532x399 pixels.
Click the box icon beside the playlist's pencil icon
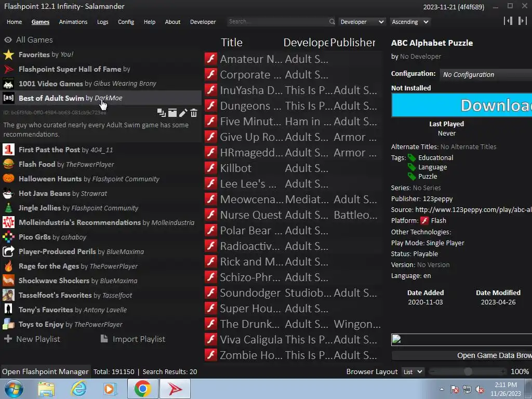[x=172, y=113]
